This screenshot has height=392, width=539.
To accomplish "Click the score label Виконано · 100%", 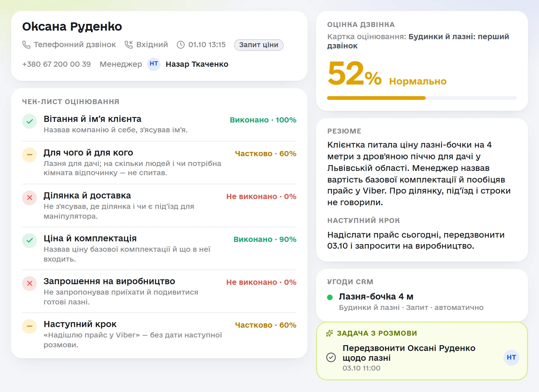I will pos(263,120).
